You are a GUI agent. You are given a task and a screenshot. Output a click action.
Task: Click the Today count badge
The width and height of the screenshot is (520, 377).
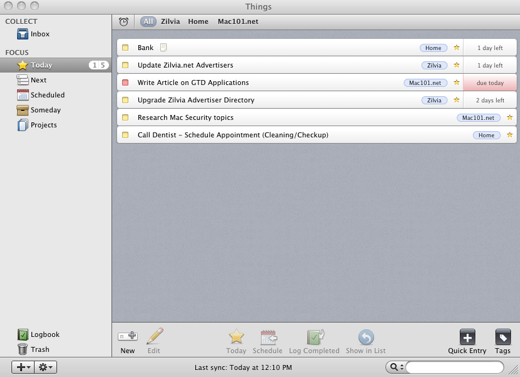point(99,65)
